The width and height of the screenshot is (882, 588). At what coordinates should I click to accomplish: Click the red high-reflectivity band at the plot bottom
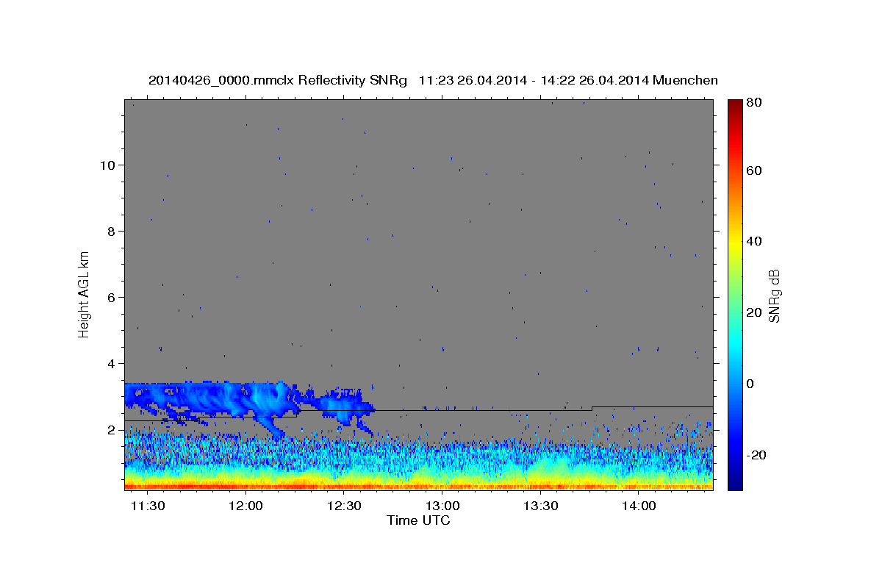tap(419, 486)
